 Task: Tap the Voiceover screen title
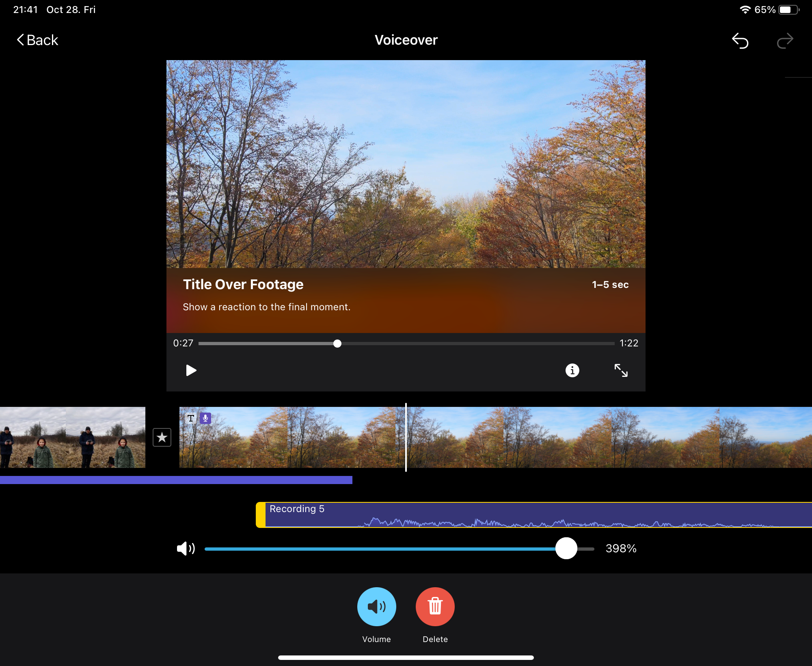[406, 40]
